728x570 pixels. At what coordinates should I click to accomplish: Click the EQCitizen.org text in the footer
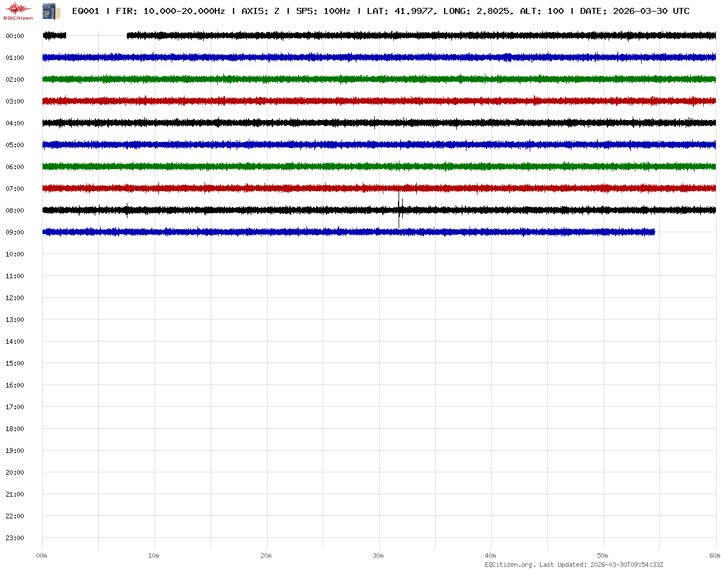coord(510,565)
